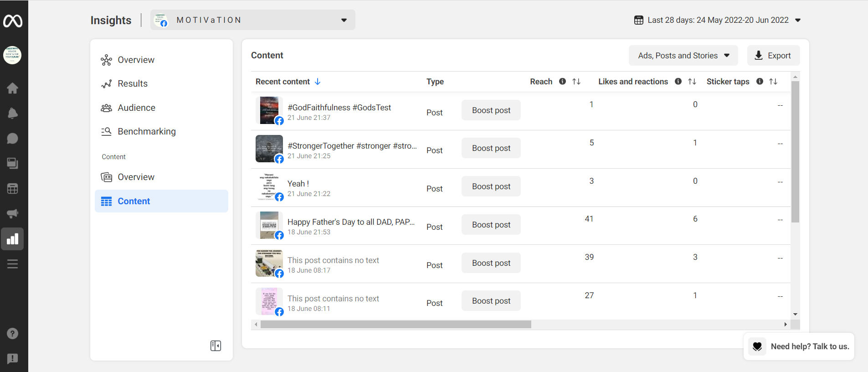Expand the Ads, Posts and Stories filter
868x372 pixels.
(684, 56)
